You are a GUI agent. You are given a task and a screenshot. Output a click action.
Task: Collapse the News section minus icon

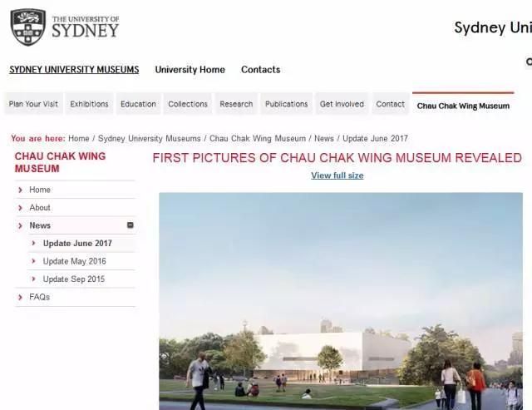point(131,225)
